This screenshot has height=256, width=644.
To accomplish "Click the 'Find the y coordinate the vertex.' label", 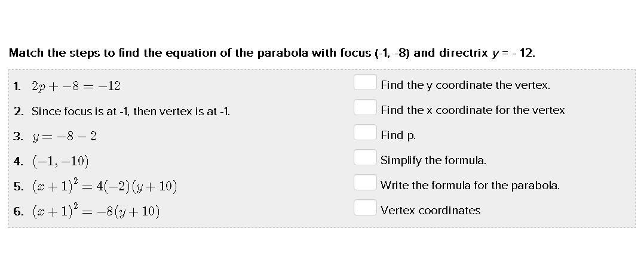I will tap(465, 85).
